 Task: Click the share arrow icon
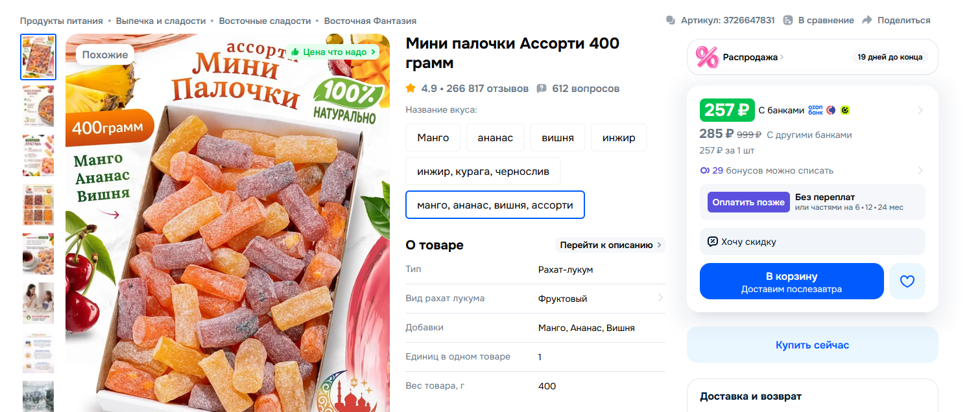[x=867, y=20]
